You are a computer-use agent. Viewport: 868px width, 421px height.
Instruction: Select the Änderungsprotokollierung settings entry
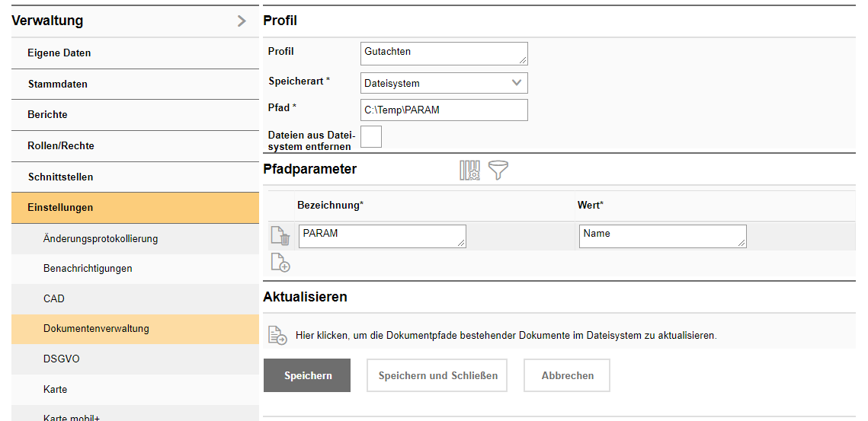pos(101,238)
